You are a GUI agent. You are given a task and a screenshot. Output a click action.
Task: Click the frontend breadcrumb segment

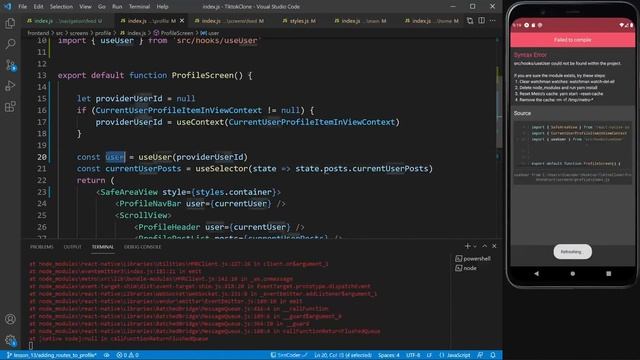(38, 33)
